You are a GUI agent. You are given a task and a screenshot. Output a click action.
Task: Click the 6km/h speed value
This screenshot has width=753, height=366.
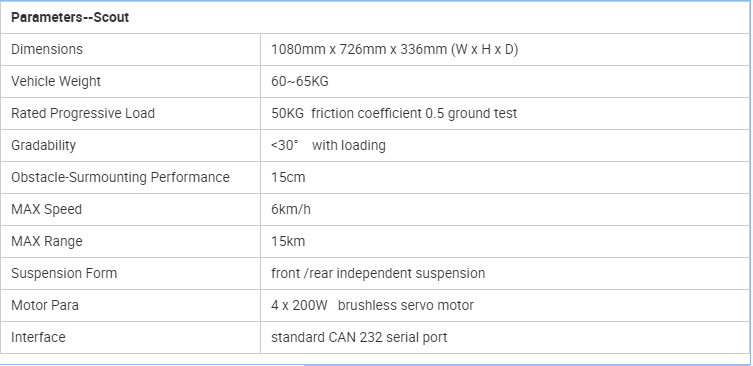[291, 209]
